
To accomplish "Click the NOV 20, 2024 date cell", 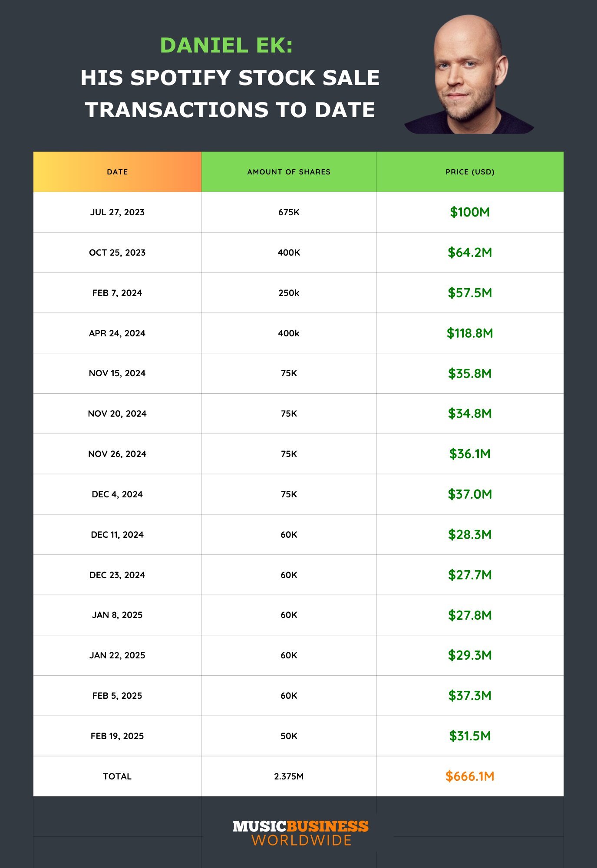I will point(117,414).
